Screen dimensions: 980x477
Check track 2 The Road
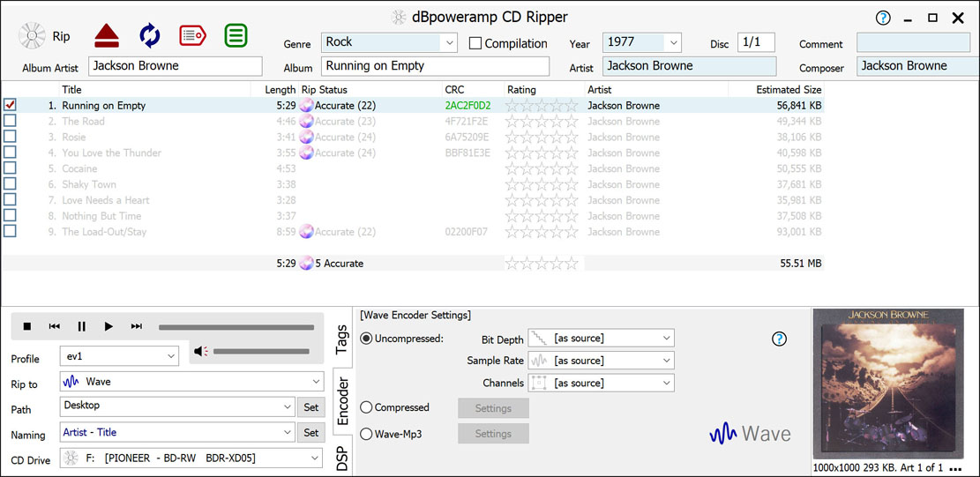[10, 121]
